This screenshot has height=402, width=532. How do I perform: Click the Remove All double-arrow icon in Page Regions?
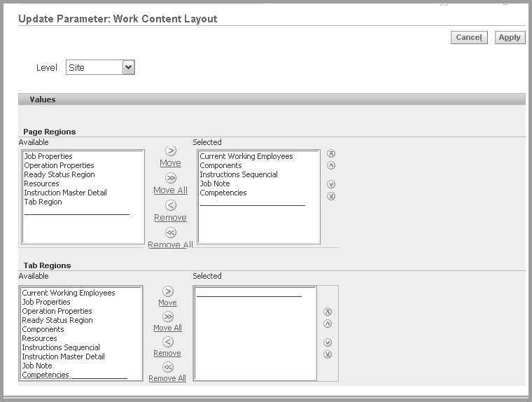click(171, 233)
